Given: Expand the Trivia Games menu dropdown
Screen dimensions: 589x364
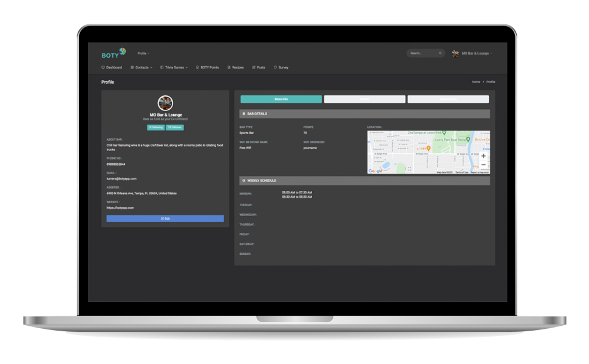Looking at the screenshot, I should [x=174, y=67].
